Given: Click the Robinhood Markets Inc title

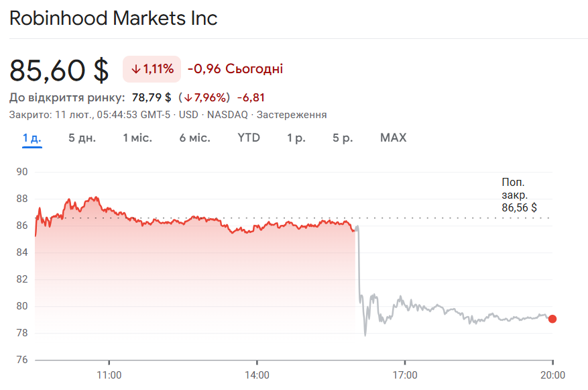Looking at the screenshot, I should (x=113, y=18).
